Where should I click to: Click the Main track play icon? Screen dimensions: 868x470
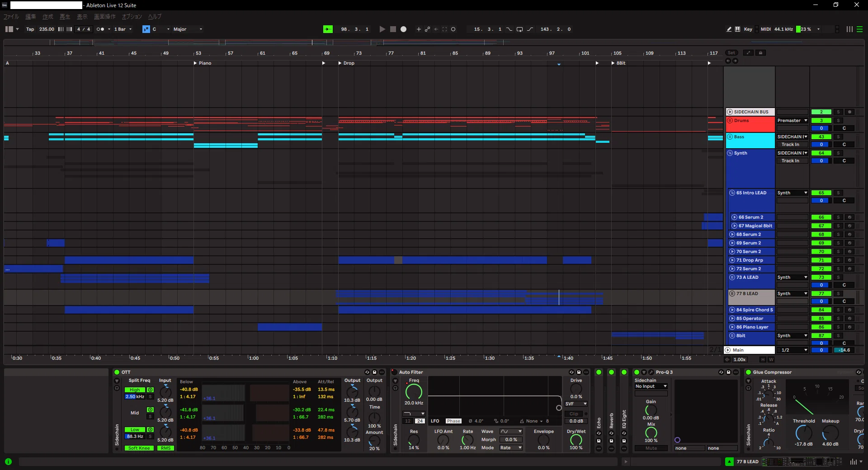point(728,350)
